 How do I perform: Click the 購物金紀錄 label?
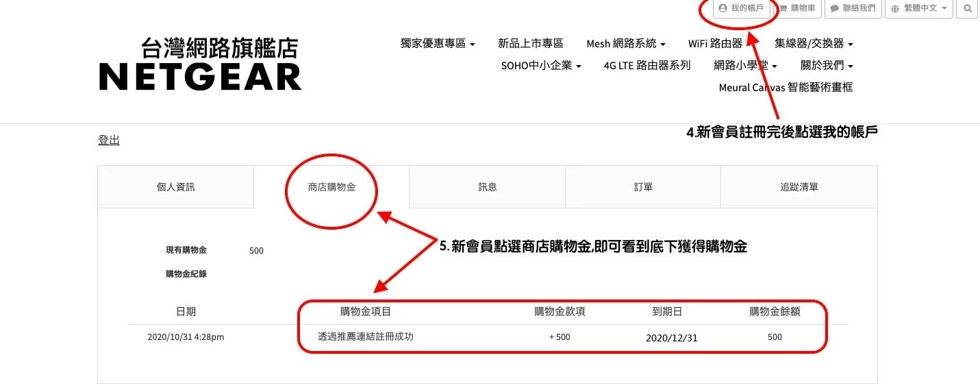tap(186, 274)
